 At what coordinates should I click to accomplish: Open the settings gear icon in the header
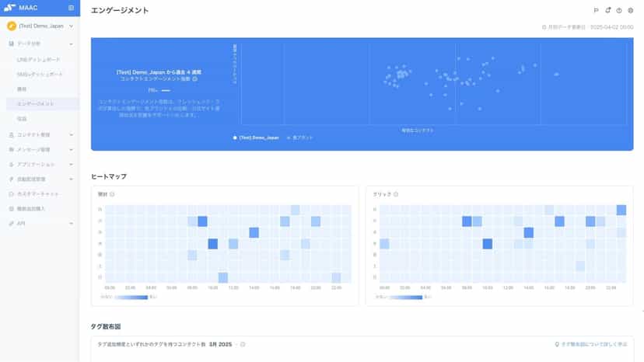coord(631,10)
